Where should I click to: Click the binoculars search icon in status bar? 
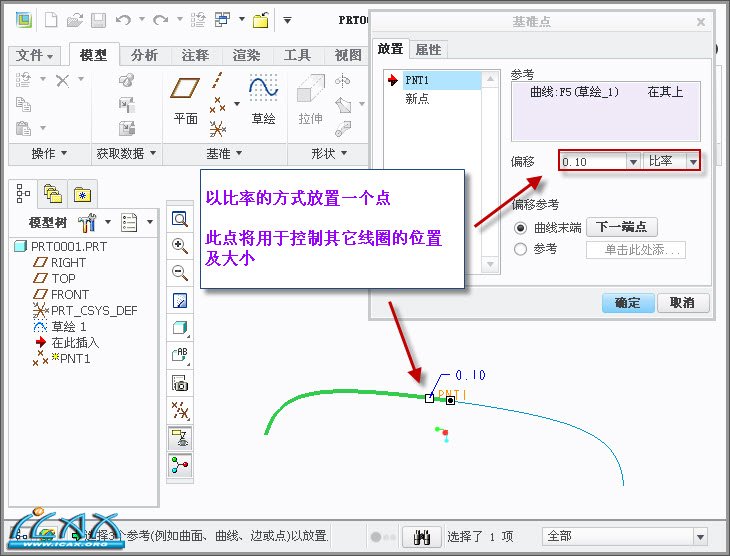(x=421, y=537)
